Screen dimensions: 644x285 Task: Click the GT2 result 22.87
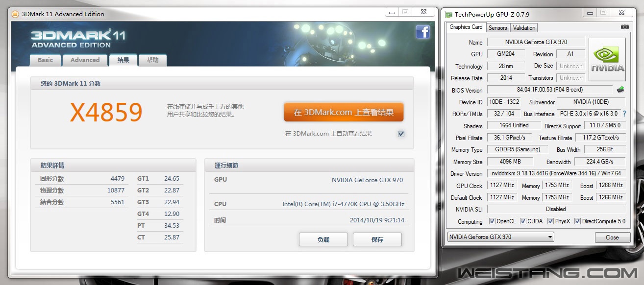pyautogui.click(x=172, y=190)
